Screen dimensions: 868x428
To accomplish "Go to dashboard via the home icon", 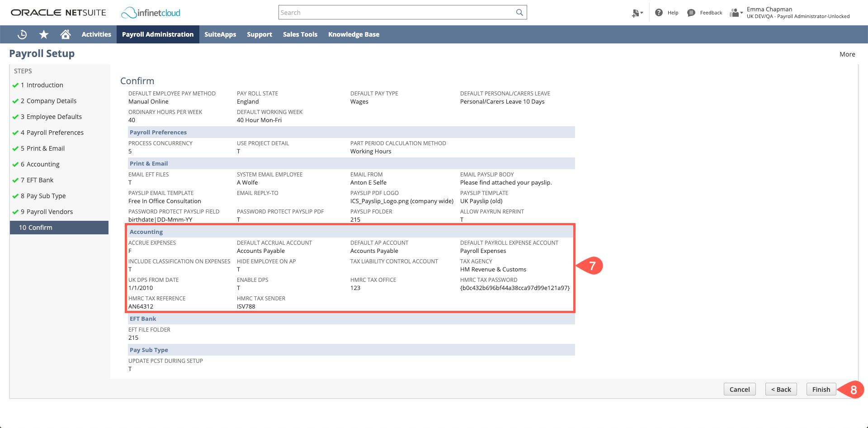I will [x=66, y=34].
